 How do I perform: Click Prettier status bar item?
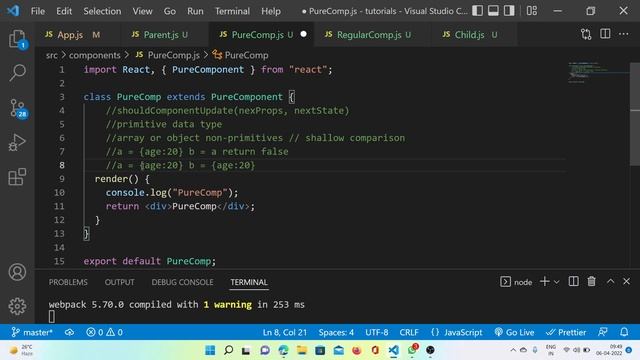566,332
